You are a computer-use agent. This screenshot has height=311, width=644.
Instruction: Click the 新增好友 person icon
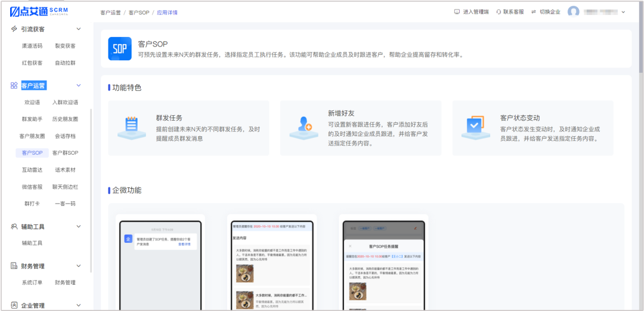(x=304, y=128)
